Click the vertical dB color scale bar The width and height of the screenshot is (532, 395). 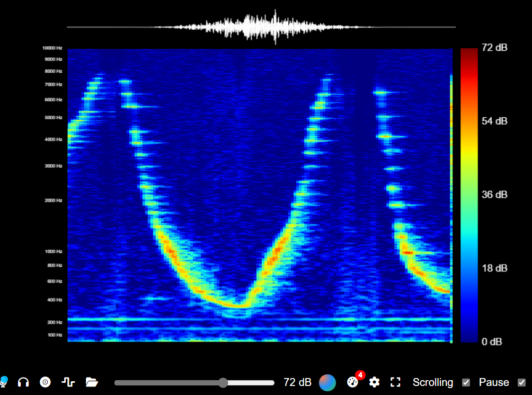pos(469,195)
